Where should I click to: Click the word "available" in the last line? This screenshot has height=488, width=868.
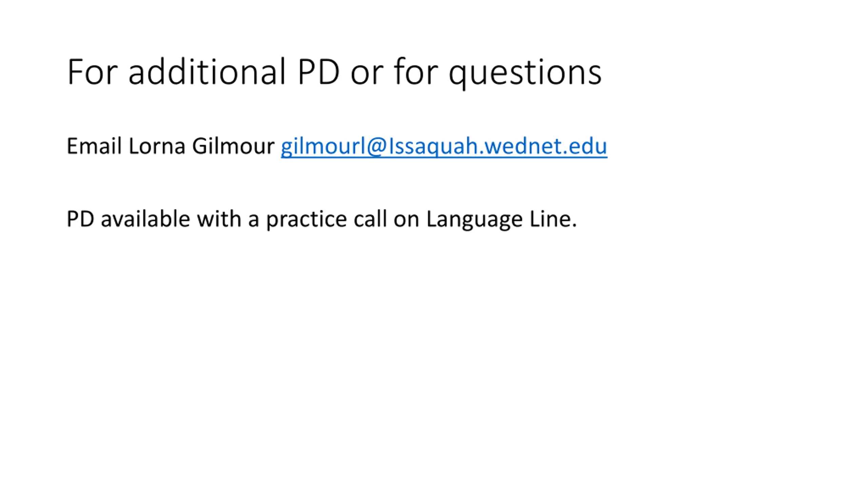[145, 219]
